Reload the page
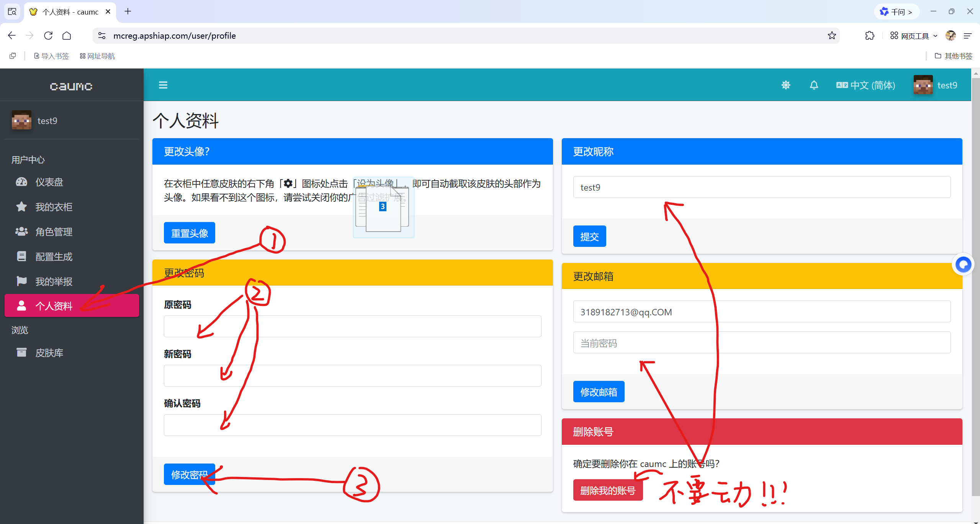The height and width of the screenshot is (524, 980). pyautogui.click(x=48, y=36)
